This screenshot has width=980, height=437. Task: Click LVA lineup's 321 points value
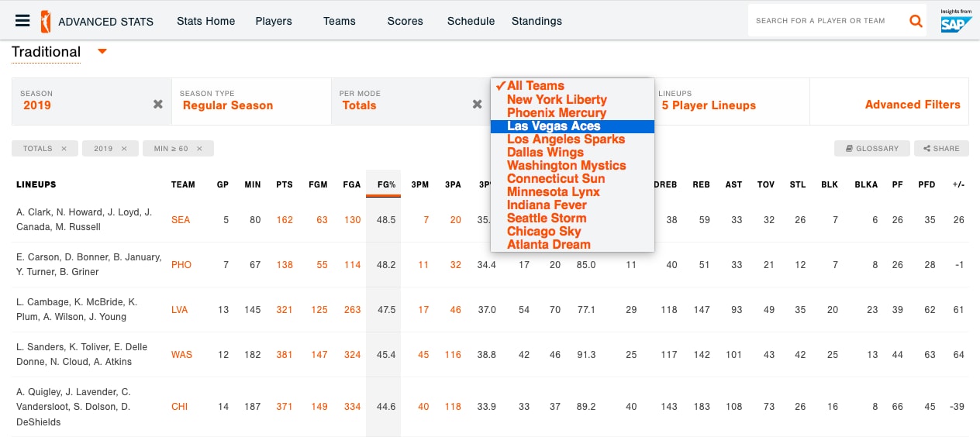pos(285,310)
